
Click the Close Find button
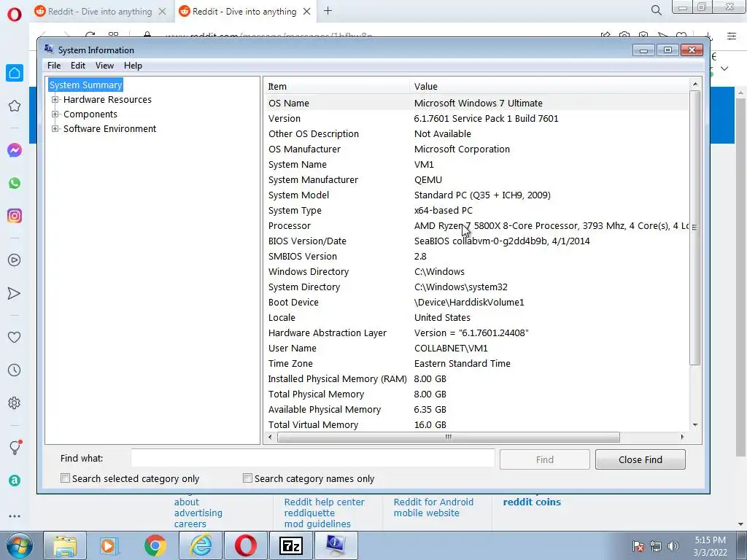point(640,459)
